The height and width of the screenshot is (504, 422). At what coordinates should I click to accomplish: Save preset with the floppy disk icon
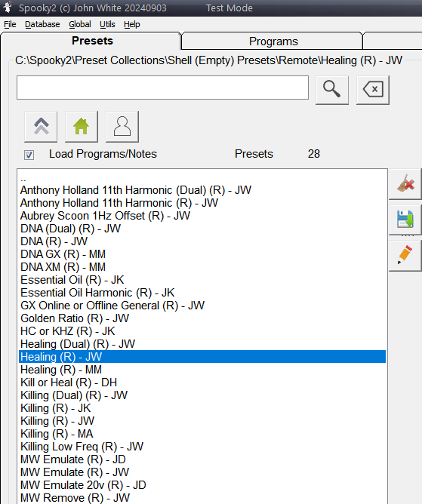pyautogui.click(x=405, y=220)
